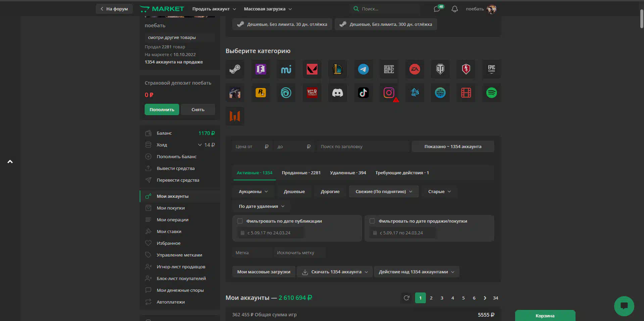Click the scroll-to-top arrow at left edge
Image resolution: width=644 pixels, height=321 pixels.
[x=10, y=162]
